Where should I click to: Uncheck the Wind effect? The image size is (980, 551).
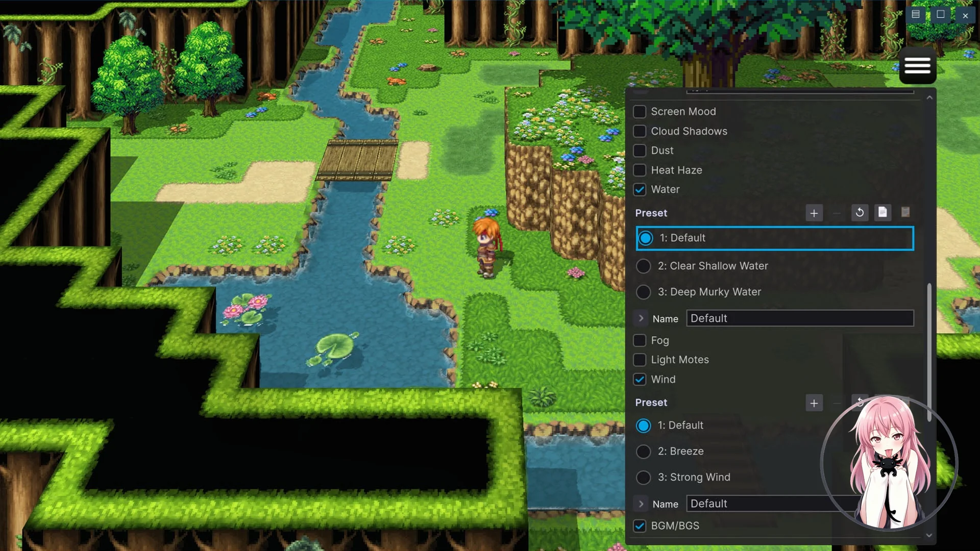(640, 380)
